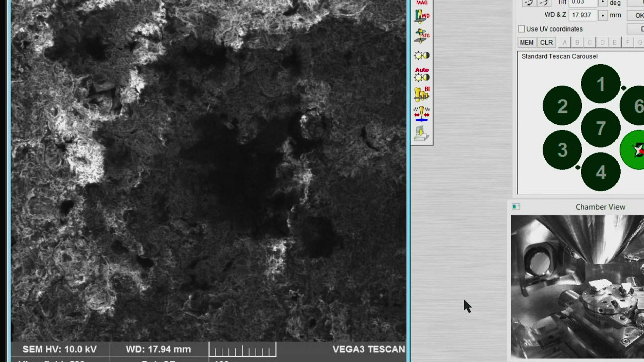Click the BI beam intensity icon
This screenshot has height=362, width=644.
tap(422, 94)
